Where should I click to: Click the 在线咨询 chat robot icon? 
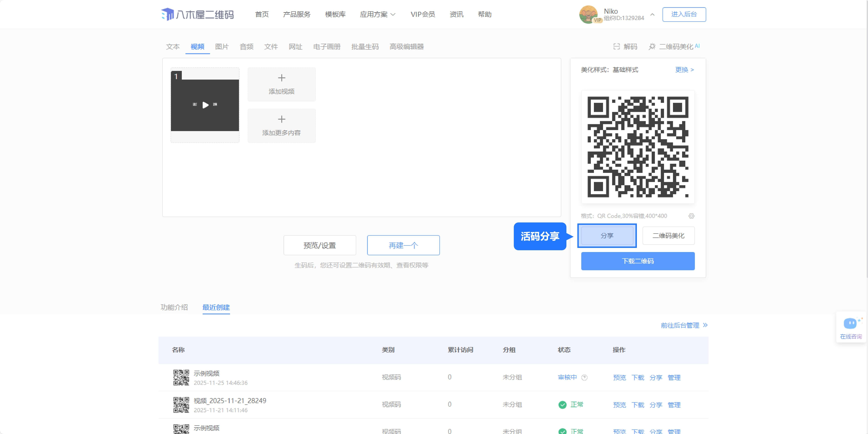tap(850, 324)
